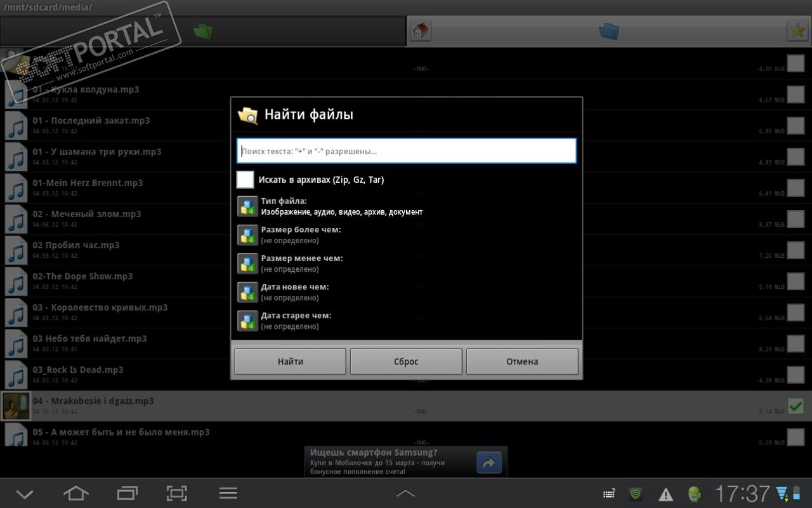Tap the screenshot capture icon
812x508 pixels.
(x=177, y=493)
